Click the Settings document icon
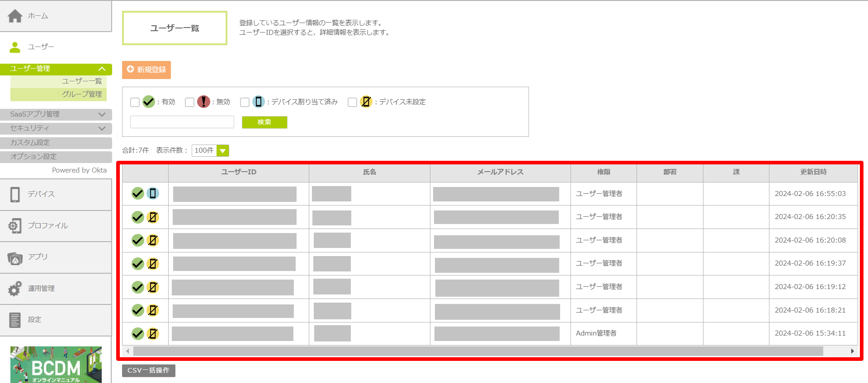 [x=15, y=320]
